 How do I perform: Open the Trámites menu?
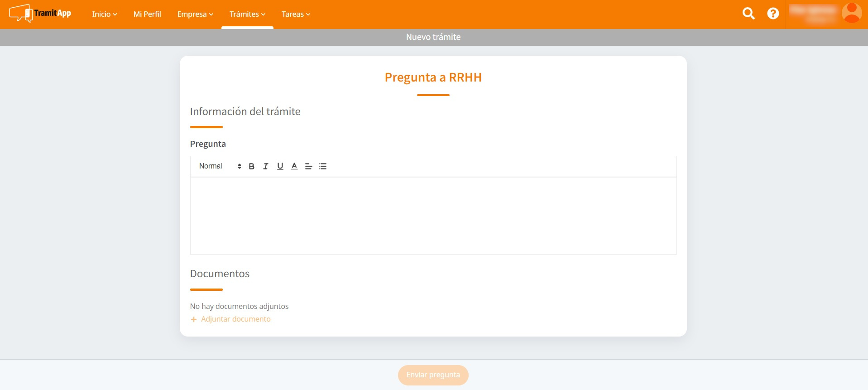(x=247, y=14)
